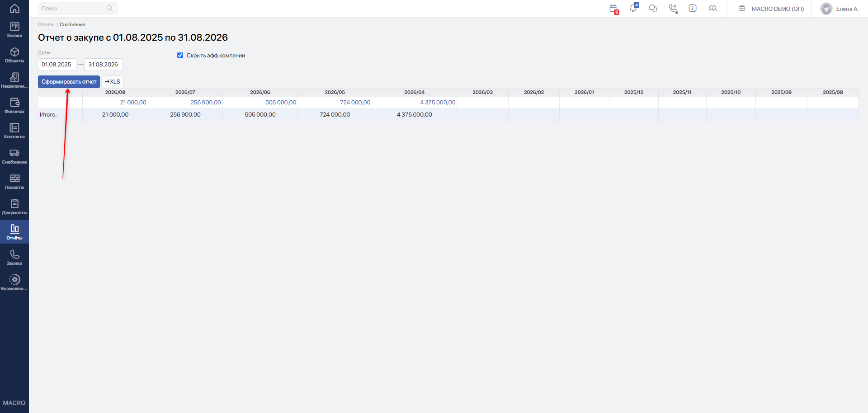Screen dimensions: 868x413
Task: Open Елена А. user profile menu
Action: 840,9
